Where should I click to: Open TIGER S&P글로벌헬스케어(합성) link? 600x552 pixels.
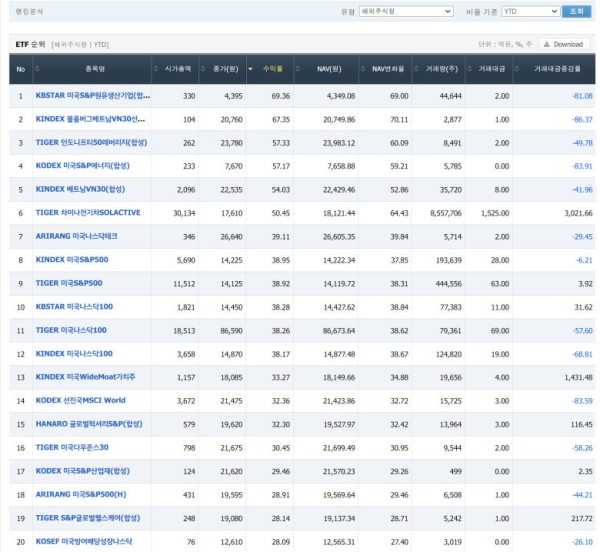pyautogui.click(x=88, y=518)
